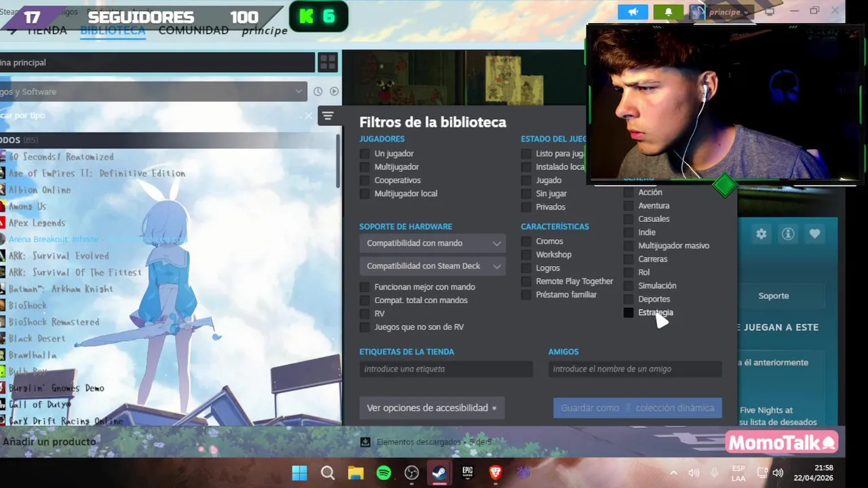Toggle the library grid view icon
This screenshot has width=868, height=488.
tap(328, 62)
